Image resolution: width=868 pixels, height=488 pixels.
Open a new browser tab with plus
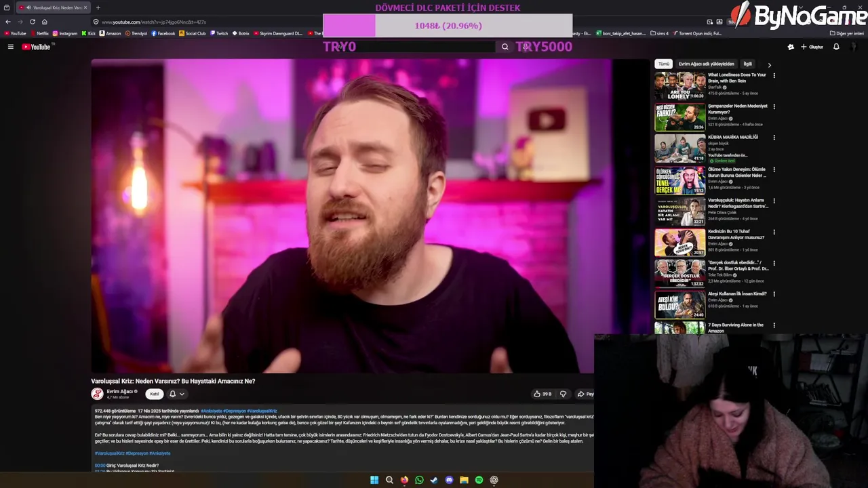[98, 7]
